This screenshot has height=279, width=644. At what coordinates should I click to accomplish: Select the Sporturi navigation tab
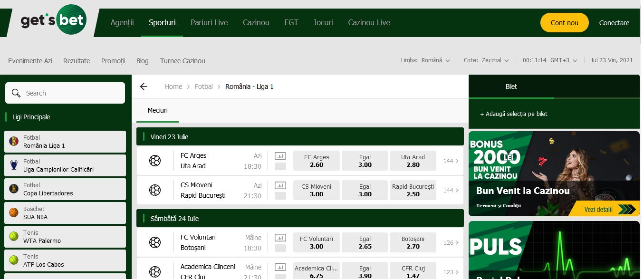pyautogui.click(x=162, y=22)
